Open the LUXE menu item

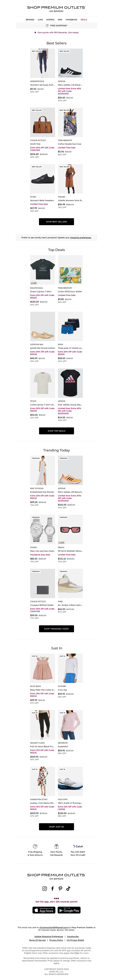40,19
